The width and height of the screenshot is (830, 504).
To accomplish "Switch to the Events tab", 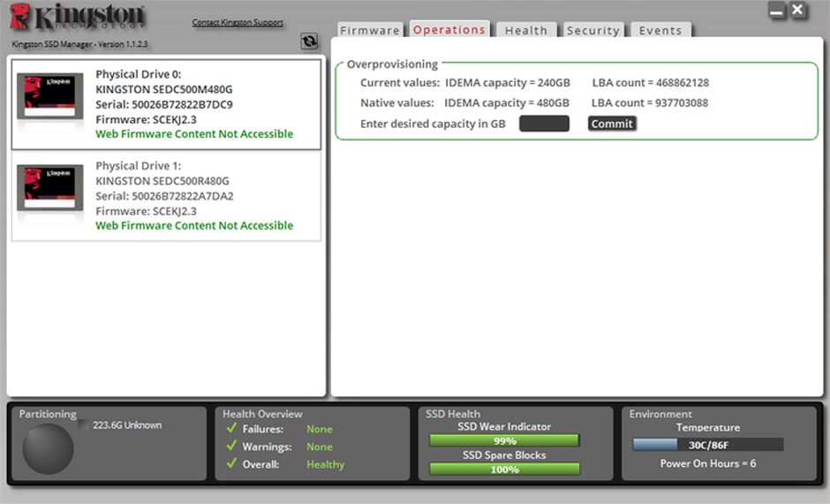I will pos(660,30).
